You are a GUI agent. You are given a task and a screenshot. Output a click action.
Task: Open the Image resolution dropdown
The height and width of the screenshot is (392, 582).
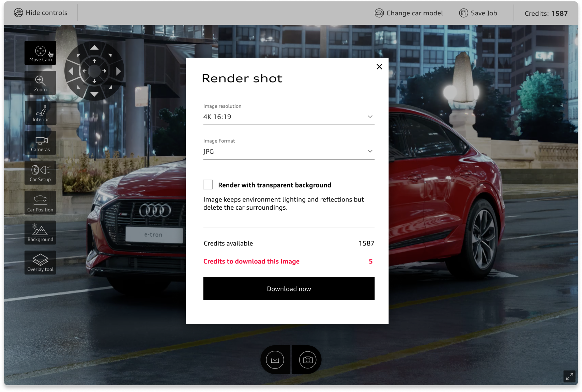[289, 117]
